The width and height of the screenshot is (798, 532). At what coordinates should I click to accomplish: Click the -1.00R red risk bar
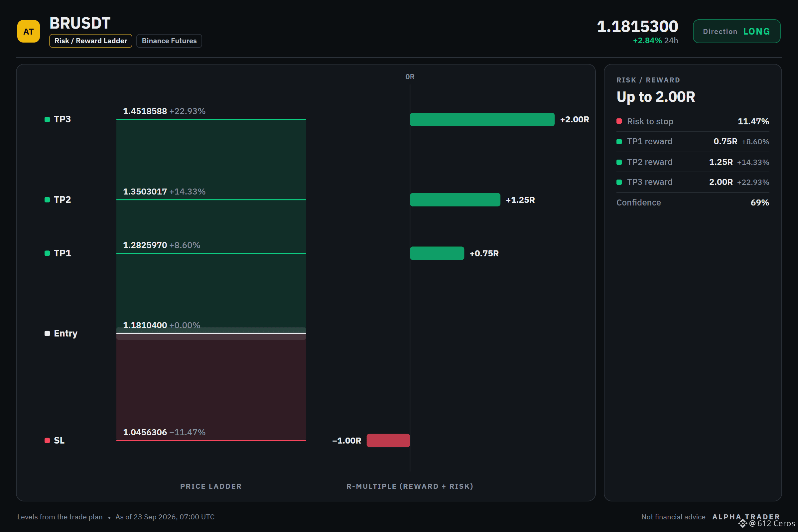[x=388, y=440]
